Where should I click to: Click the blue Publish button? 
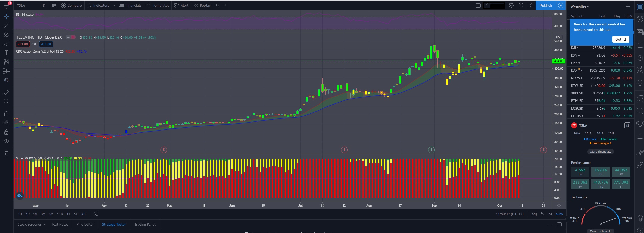pos(546,5)
